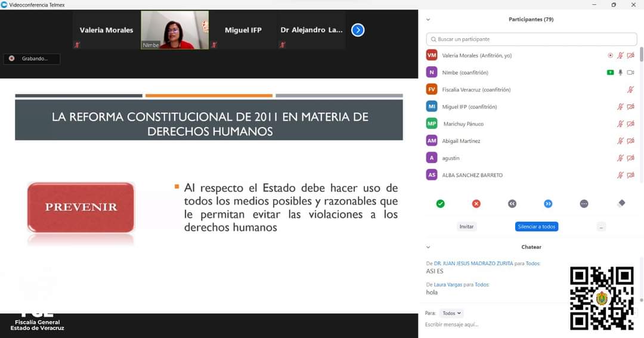Unmute Miguel IFP's microphone in list
Screen dimensions: 644x338
point(620,107)
